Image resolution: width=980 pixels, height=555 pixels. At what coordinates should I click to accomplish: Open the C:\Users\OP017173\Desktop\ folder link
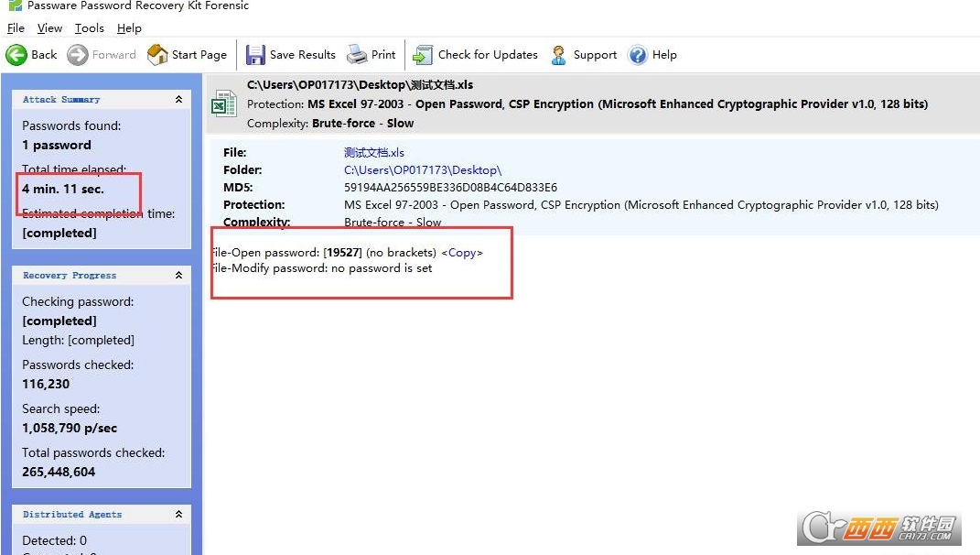tap(423, 170)
